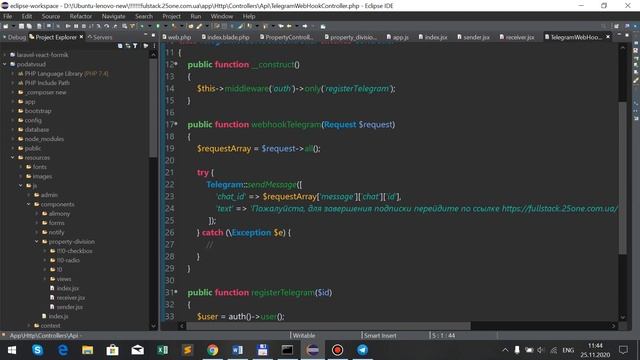This screenshot has width=640, height=360.
Task: Collapse the podatvsud project node
Action: click(x=4, y=64)
